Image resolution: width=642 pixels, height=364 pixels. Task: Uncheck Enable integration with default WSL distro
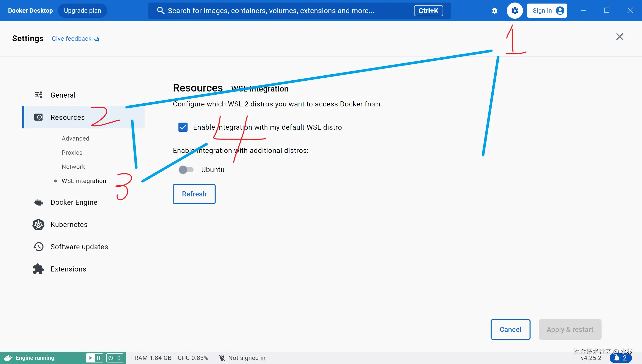point(183,127)
